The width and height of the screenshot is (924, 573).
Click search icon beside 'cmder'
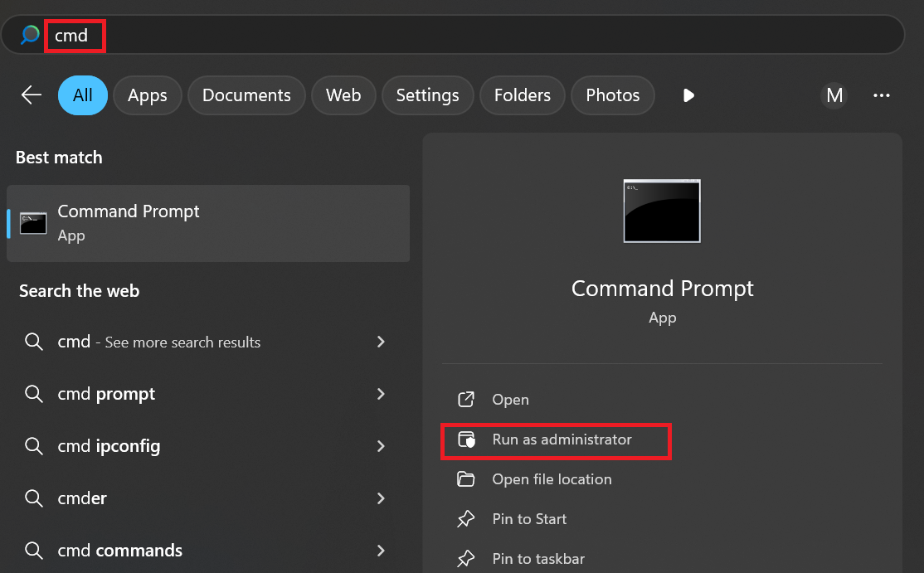click(x=33, y=499)
